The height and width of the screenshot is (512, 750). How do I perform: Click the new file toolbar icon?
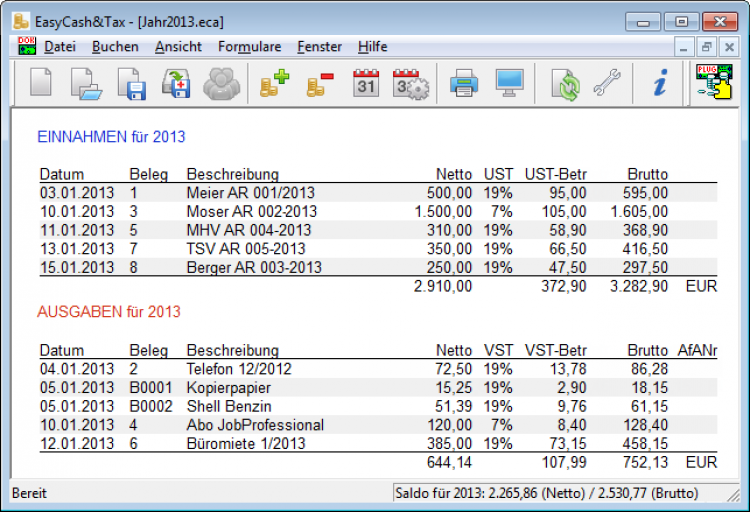coord(40,84)
